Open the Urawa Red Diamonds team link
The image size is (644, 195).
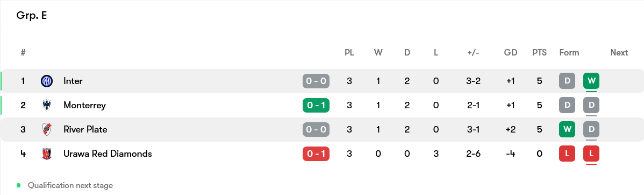(x=108, y=154)
